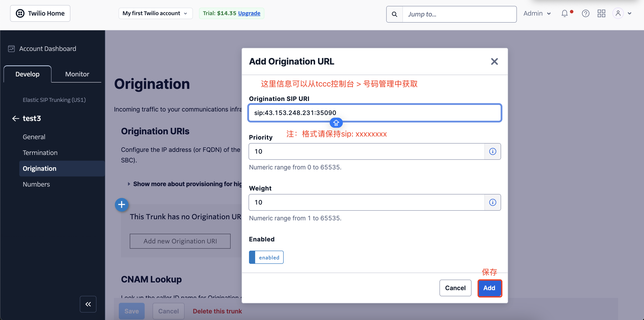
Task: Go back using arrow beside test3
Action: coord(16,119)
